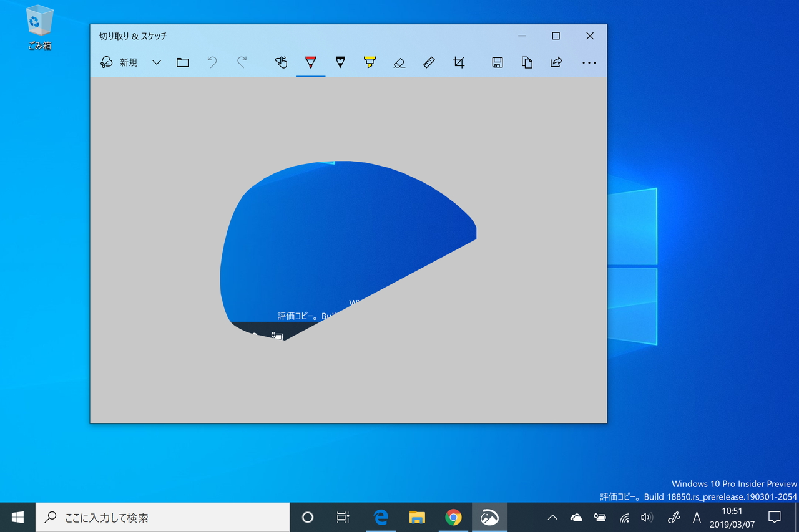Viewport: 799px width, 532px height.
Task: Launch Google Chrome from taskbar
Action: coord(453,517)
